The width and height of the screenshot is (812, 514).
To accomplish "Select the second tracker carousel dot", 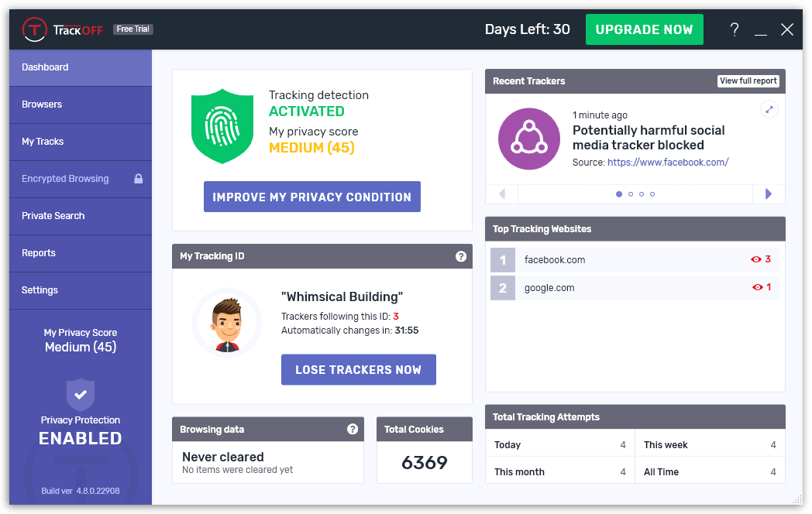I will (630, 194).
